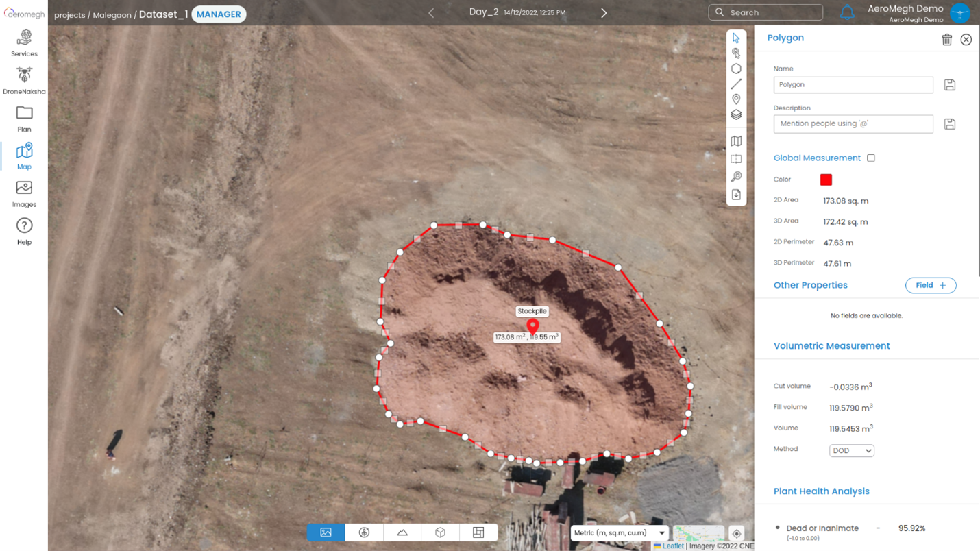This screenshot has width=980, height=551.
Task: Select the location marker tool
Action: pyautogui.click(x=736, y=99)
